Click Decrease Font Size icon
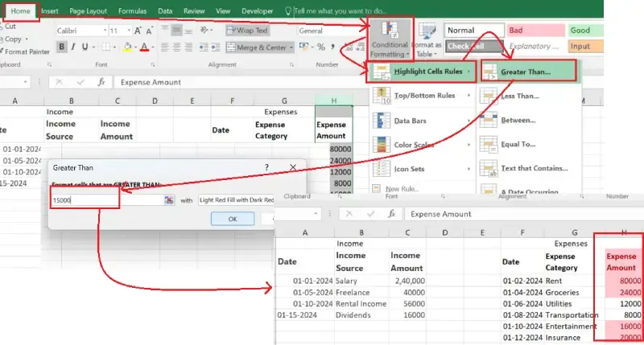This screenshot has height=345, width=644. tap(150, 31)
